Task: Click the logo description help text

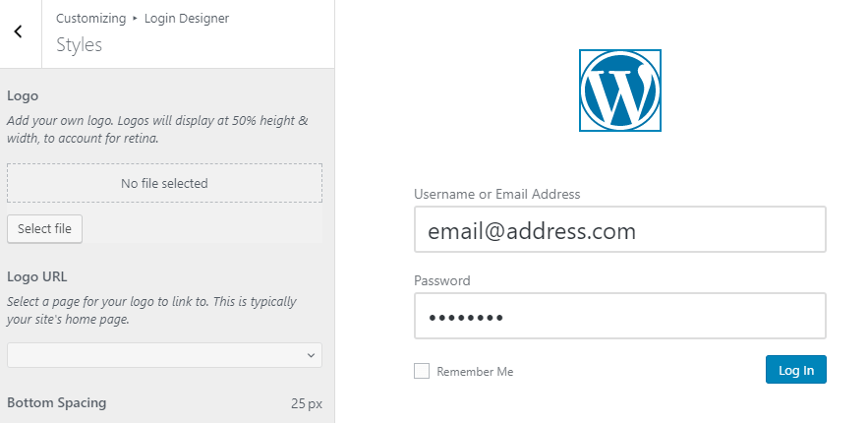Action: tap(157, 130)
